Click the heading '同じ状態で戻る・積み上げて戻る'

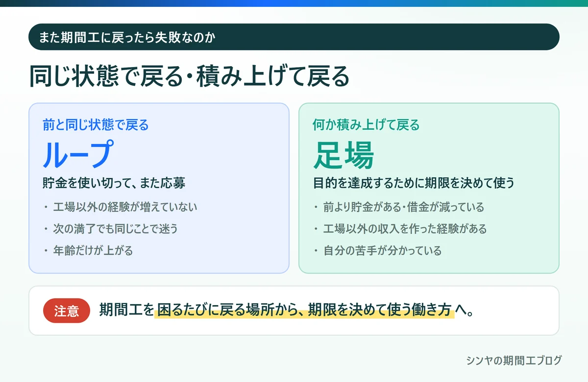[190, 77]
